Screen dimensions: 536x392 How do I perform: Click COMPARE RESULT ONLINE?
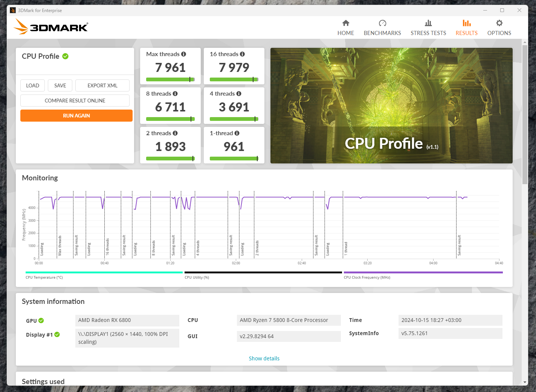tap(75, 101)
